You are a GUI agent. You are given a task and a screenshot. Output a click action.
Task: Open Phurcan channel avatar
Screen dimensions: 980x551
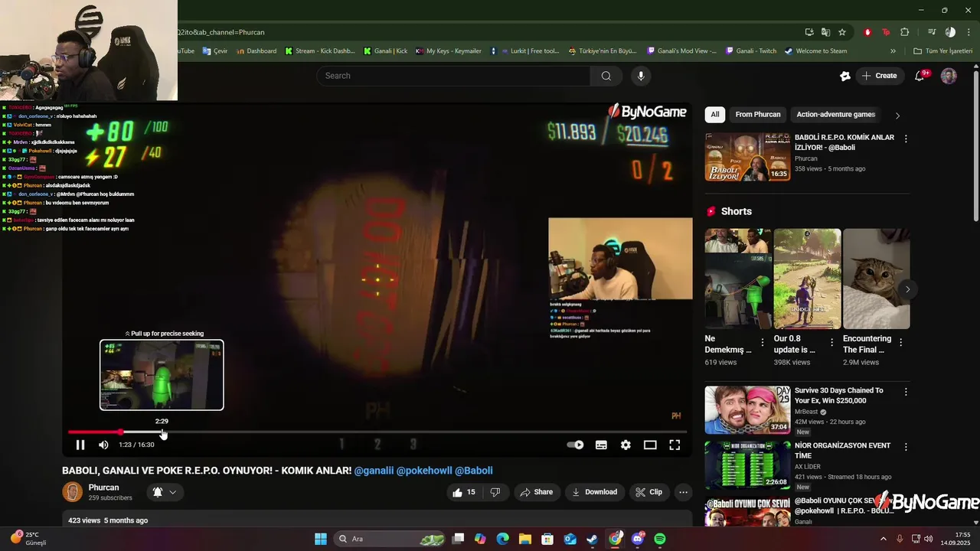pyautogui.click(x=73, y=492)
